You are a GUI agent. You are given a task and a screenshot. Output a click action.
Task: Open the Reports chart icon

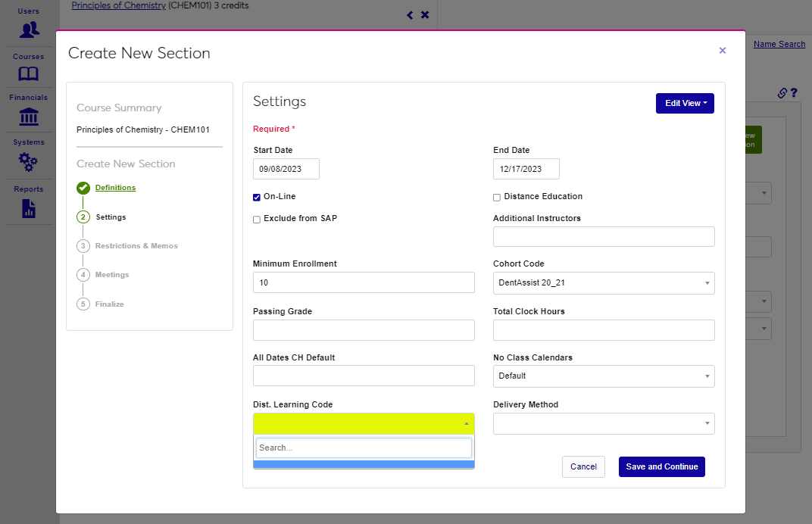29,208
